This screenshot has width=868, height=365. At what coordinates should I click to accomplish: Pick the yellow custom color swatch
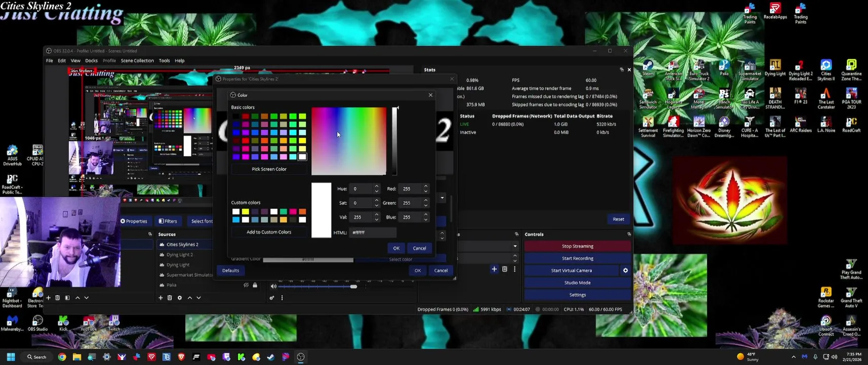point(245,211)
